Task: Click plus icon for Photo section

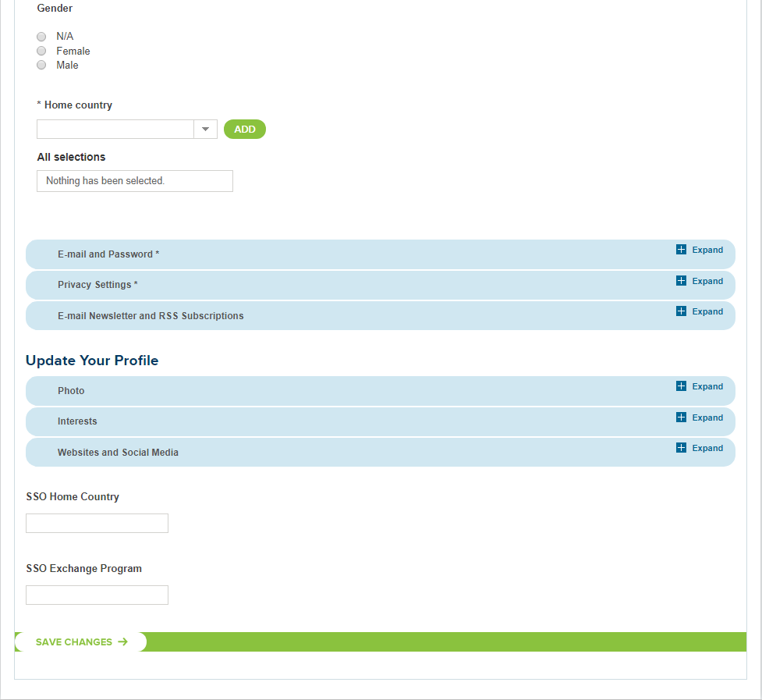Action: (x=682, y=386)
